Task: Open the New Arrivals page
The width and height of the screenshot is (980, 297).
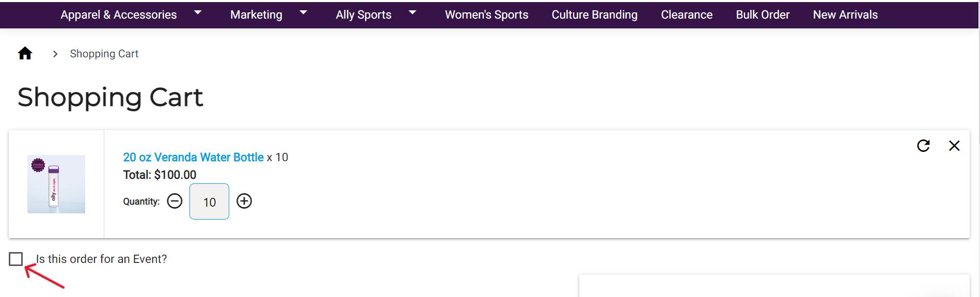Action: click(845, 14)
